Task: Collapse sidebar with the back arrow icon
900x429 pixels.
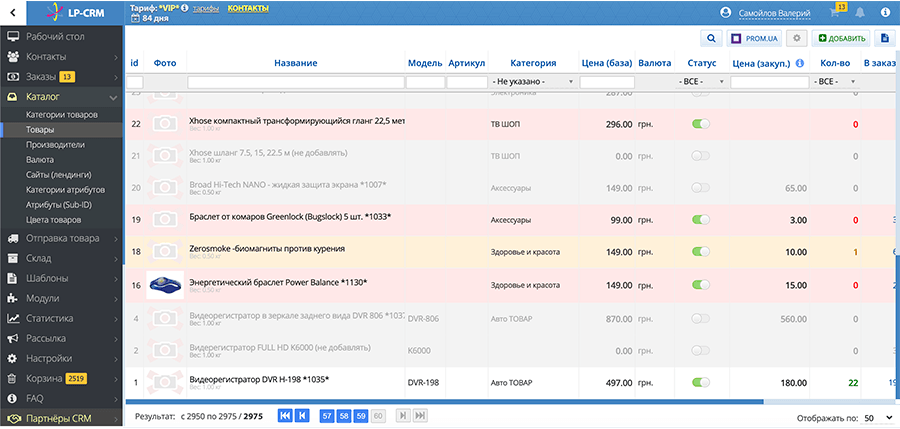Action: [13, 12]
